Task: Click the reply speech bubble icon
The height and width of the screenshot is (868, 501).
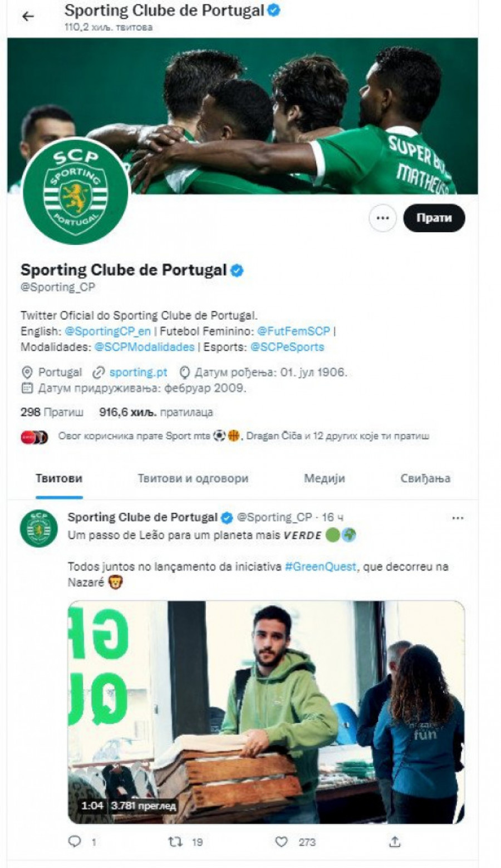Action: (x=75, y=841)
